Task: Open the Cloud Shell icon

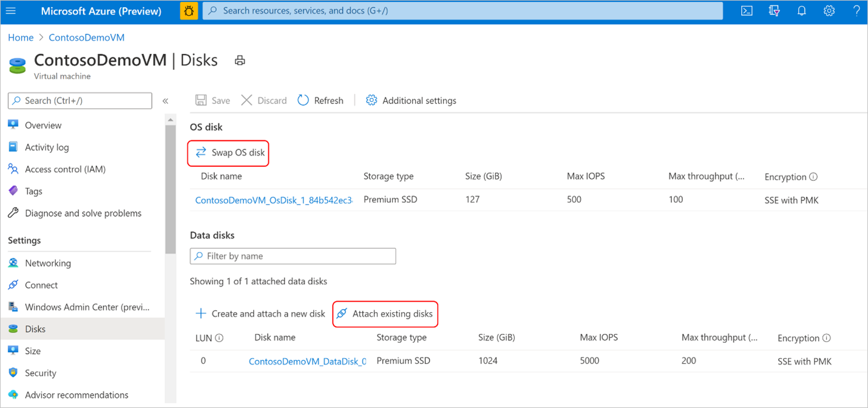Action: point(747,11)
